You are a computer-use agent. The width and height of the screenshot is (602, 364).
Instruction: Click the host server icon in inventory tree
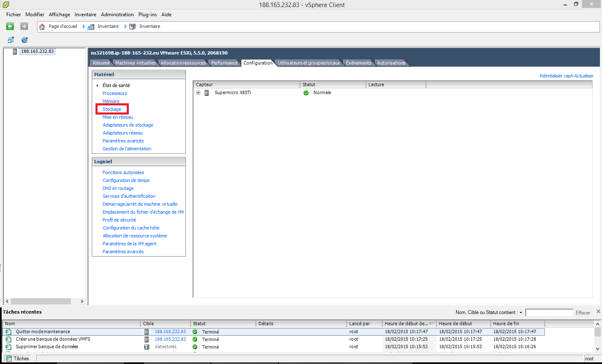[15, 52]
